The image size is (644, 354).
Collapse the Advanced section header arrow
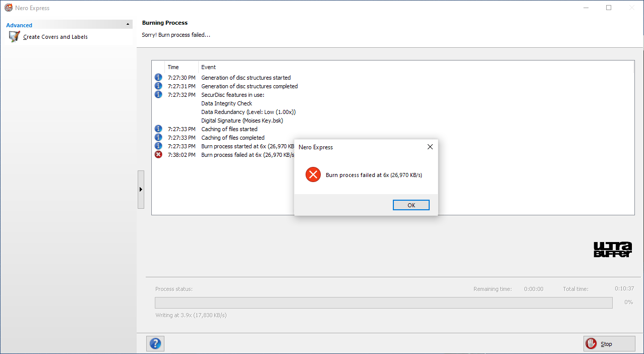tap(128, 25)
